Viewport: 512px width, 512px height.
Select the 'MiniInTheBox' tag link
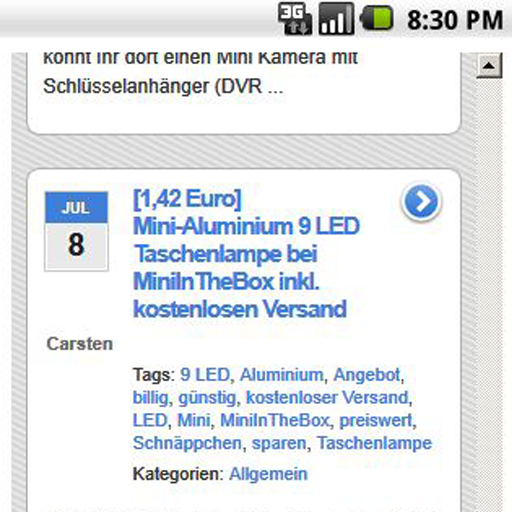[x=275, y=420]
